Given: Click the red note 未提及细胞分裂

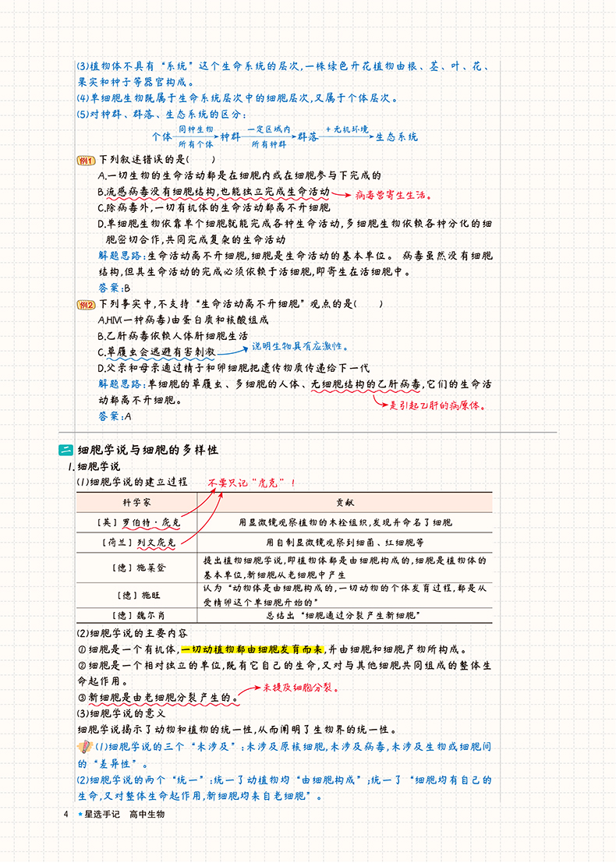Looking at the screenshot, I should 300,688.
